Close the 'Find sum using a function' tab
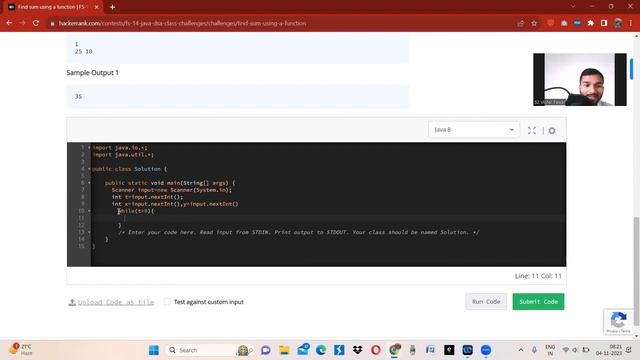Image resolution: width=640 pixels, height=360 pixels. coord(97,7)
